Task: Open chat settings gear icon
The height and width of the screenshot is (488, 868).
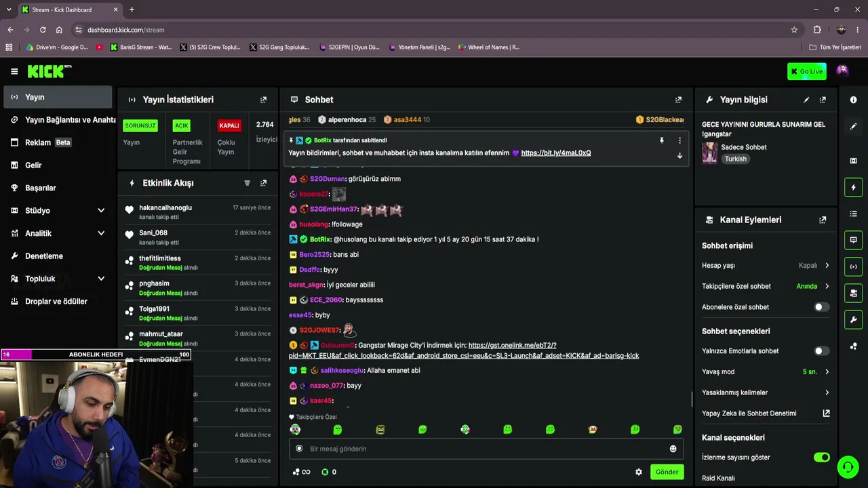Action: [638, 472]
